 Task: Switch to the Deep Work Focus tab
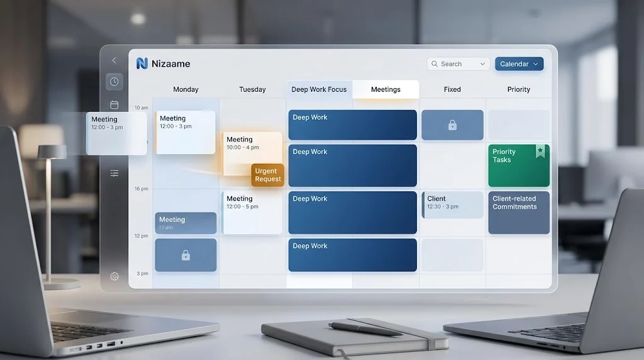[319, 89]
